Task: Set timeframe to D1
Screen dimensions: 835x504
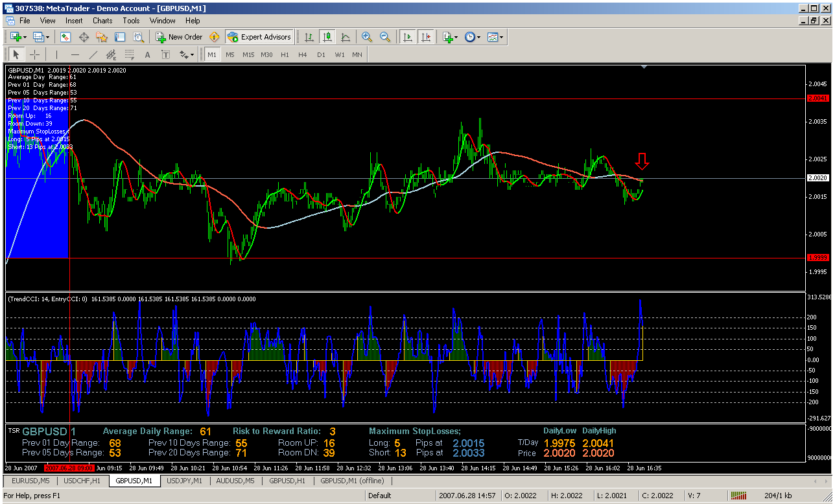Action: 321,55
